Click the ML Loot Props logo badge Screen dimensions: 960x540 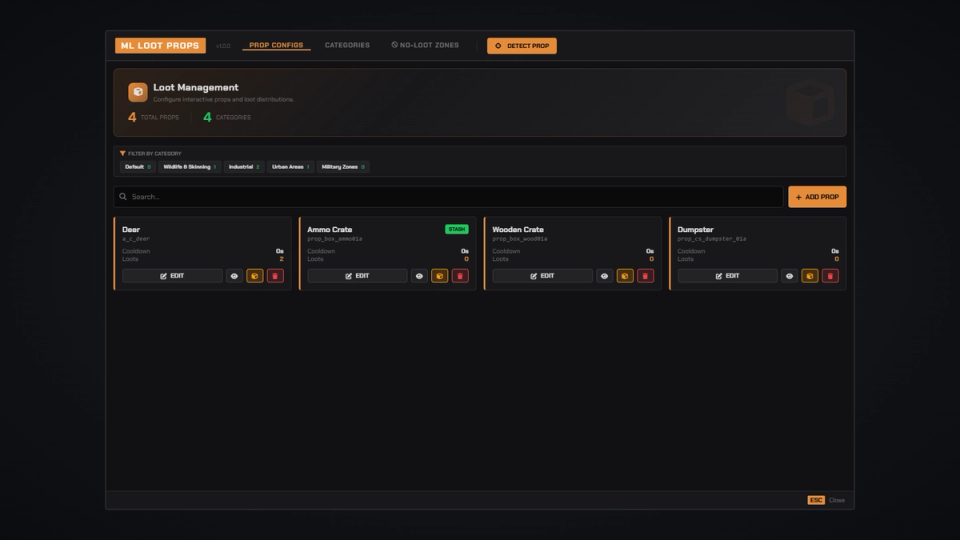tap(160, 45)
